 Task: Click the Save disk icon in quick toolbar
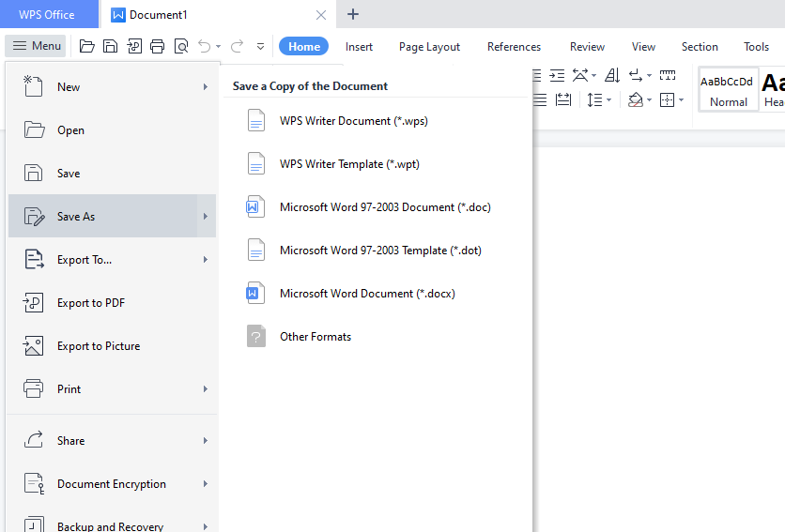[x=111, y=46]
